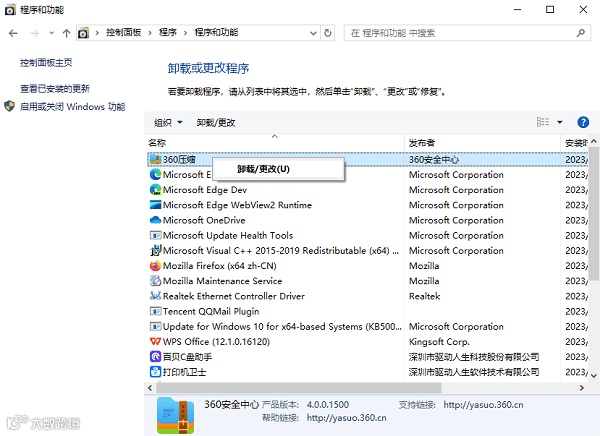The width and height of the screenshot is (600, 436).
Task: Open 启用或关闭 Windows 功能 link
Action: (x=72, y=106)
